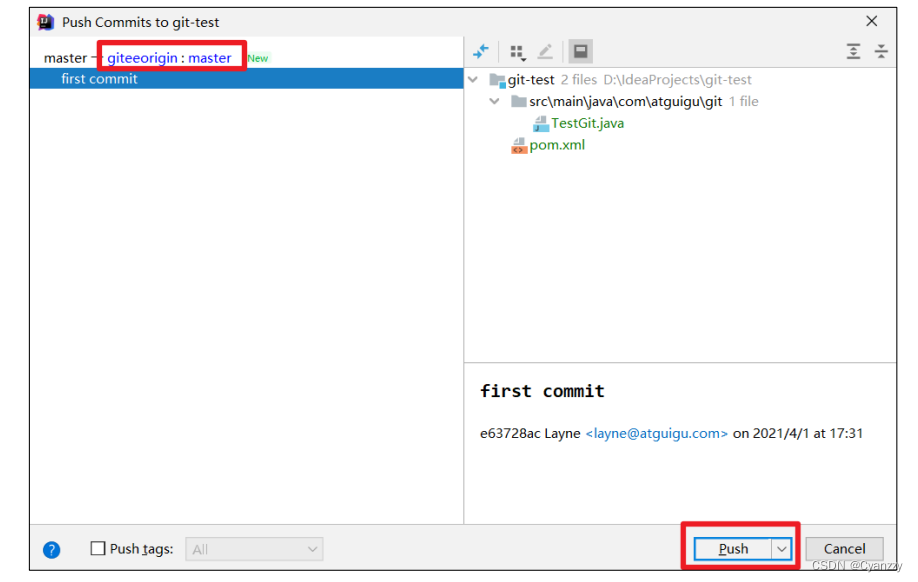This screenshot has width=918, height=582.
Task: Click the src\main\java folder icon
Action: click(519, 101)
